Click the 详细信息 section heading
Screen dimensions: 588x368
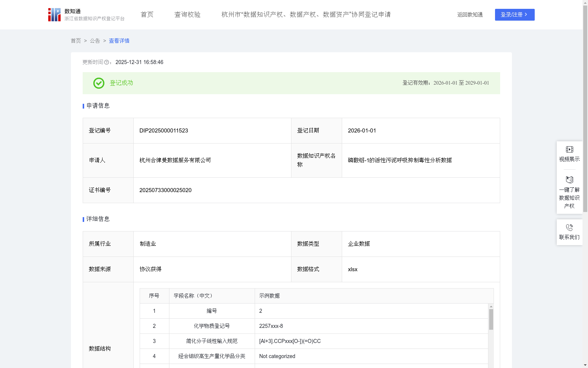[98, 219]
